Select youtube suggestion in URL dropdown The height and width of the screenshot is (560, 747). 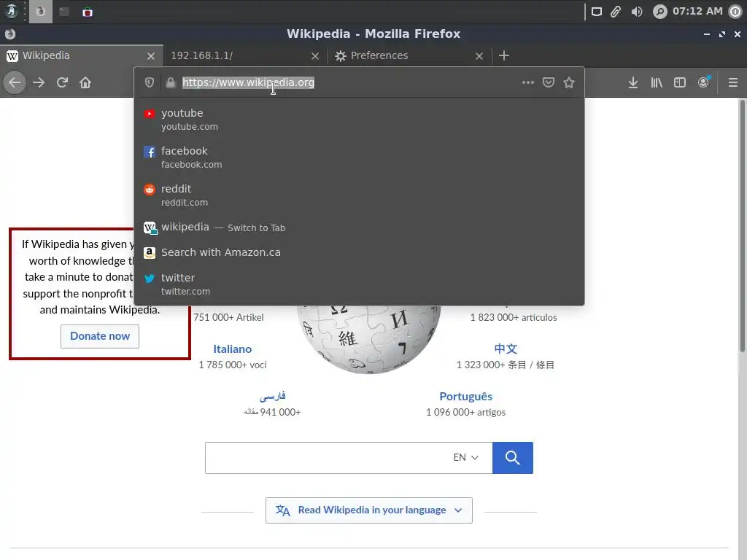[359, 119]
